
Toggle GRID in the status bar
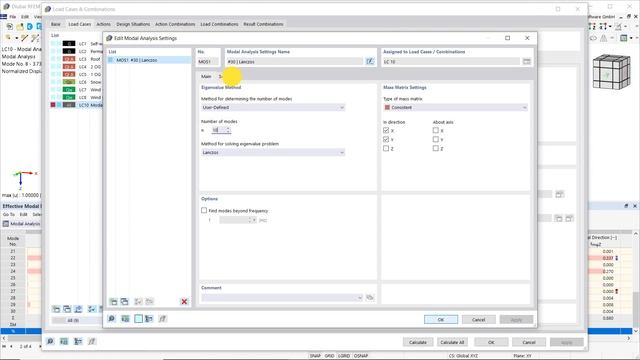click(x=329, y=356)
